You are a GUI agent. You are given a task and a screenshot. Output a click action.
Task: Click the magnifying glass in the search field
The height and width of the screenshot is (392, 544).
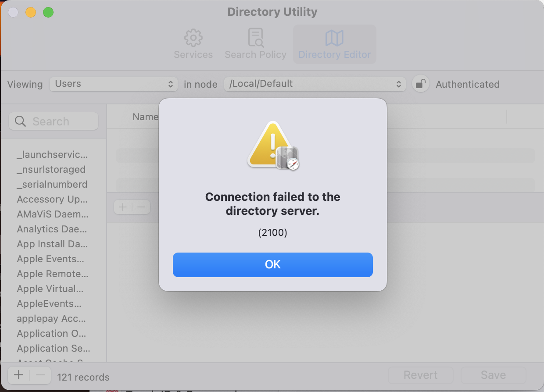20,121
